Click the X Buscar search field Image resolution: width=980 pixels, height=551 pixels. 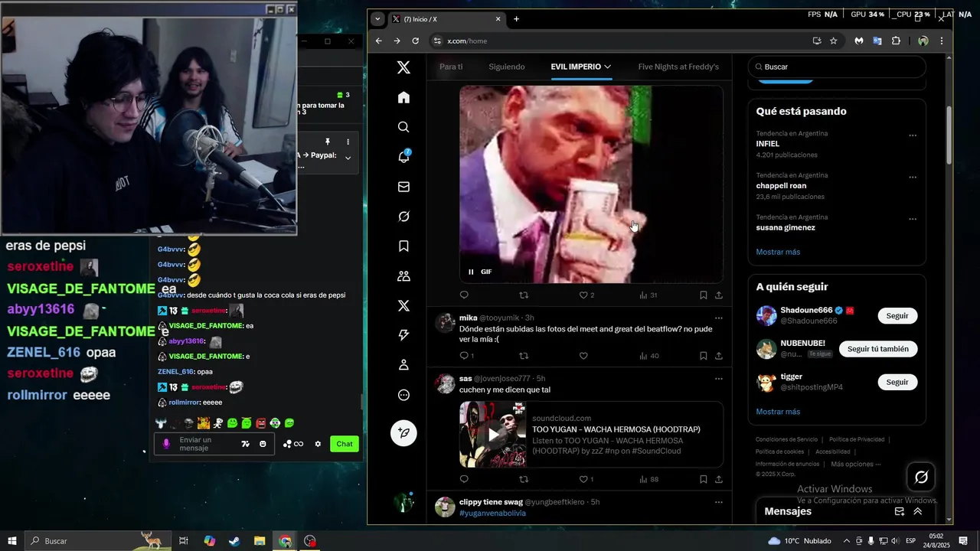pyautogui.click(x=837, y=67)
